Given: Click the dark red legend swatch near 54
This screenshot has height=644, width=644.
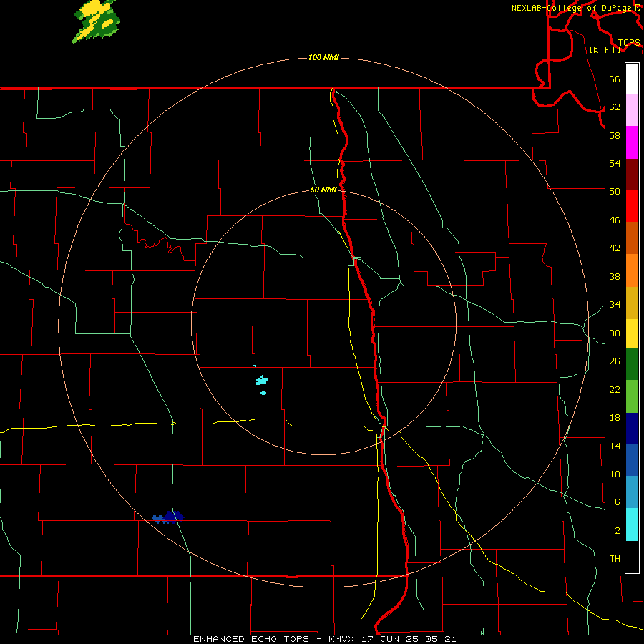Looking at the screenshot, I should tap(632, 175).
